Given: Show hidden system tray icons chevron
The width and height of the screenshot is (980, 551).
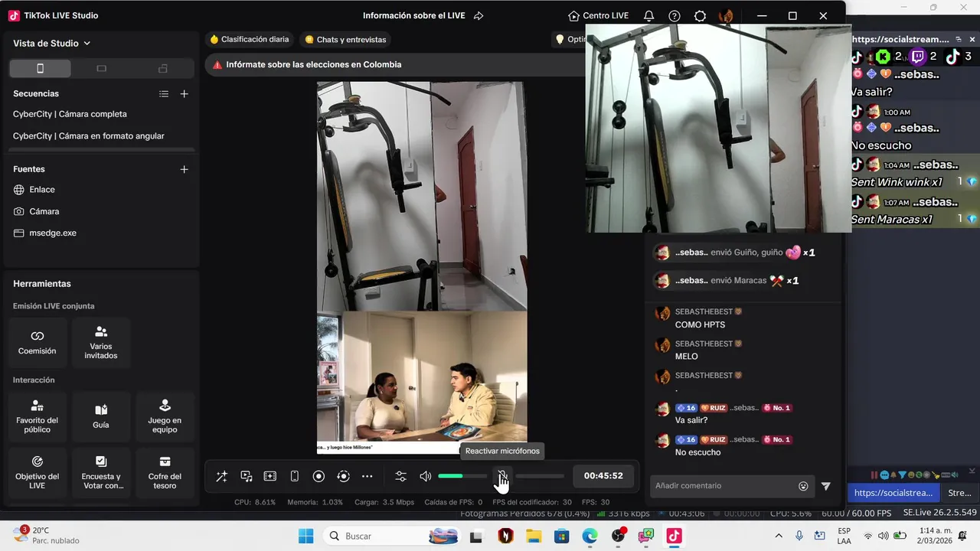Looking at the screenshot, I should pyautogui.click(x=779, y=536).
